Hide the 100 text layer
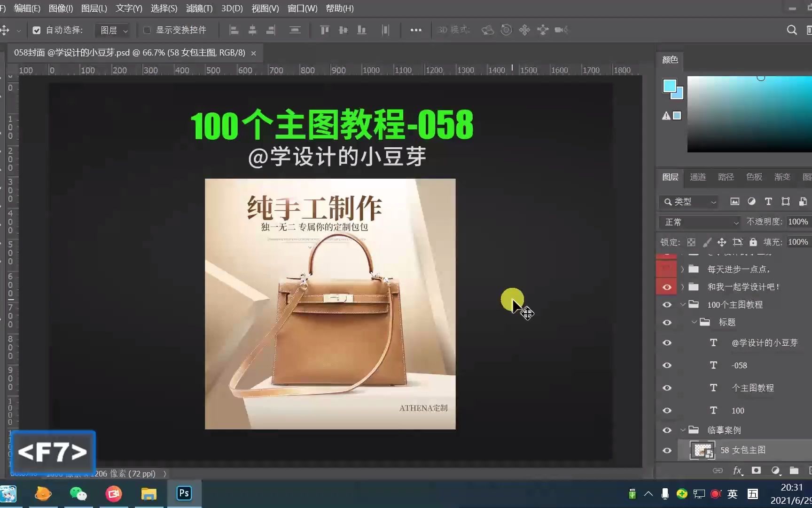This screenshot has height=508, width=812. point(667,411)
